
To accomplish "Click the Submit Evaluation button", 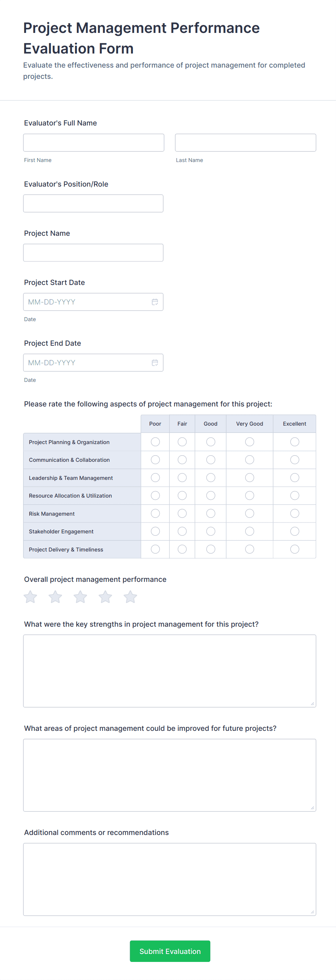I will click(x=170, y=951).
